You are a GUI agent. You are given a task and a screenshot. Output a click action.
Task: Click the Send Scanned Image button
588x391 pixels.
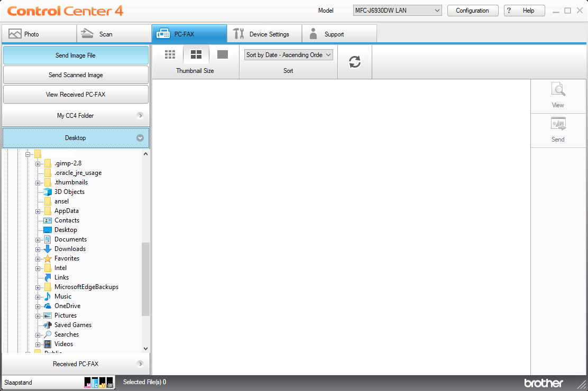76,75
